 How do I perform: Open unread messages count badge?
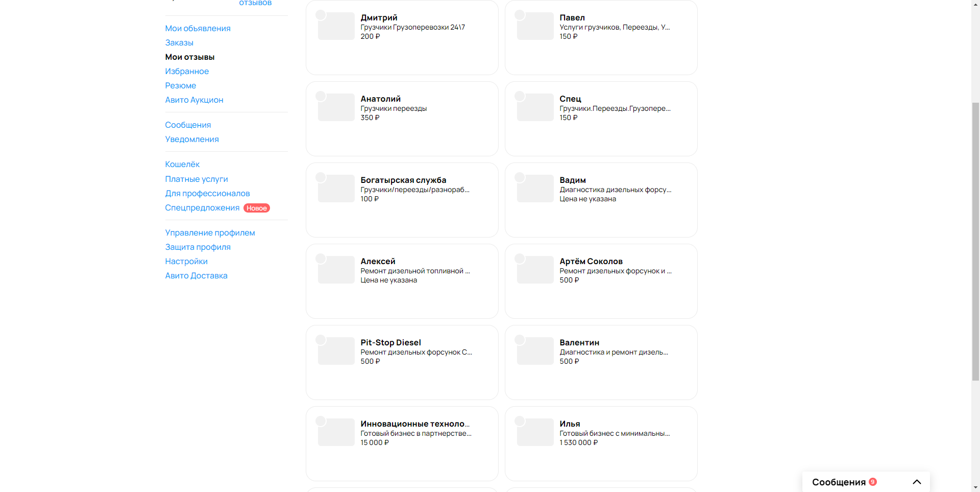pyautogui.click(x=873, y=482)
